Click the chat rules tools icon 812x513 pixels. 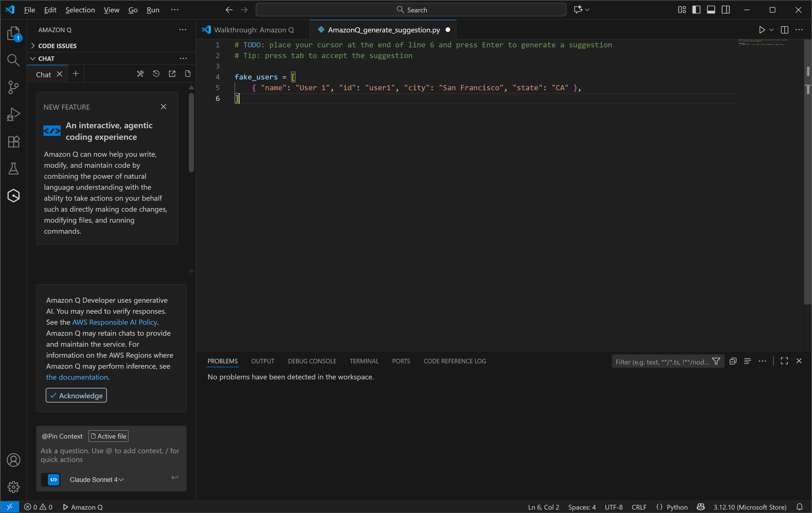pyautogui.click(x=140, y=74)
